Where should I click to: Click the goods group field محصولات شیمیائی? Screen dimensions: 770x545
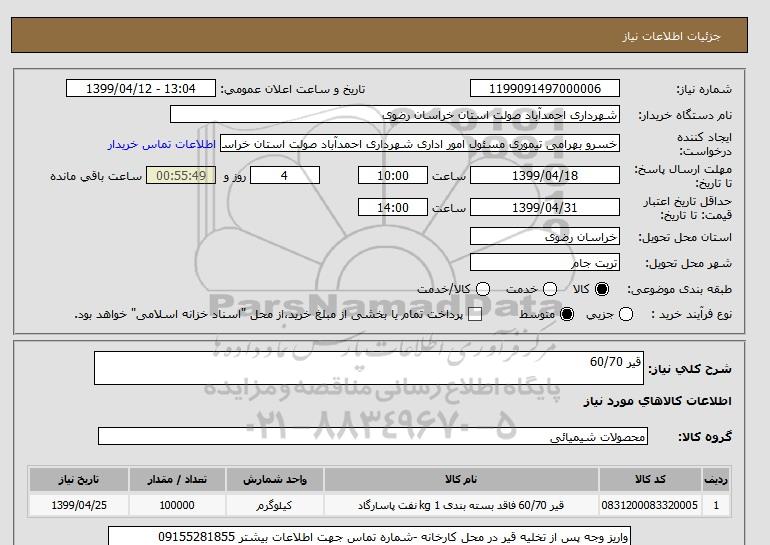[x=373, y=436]
